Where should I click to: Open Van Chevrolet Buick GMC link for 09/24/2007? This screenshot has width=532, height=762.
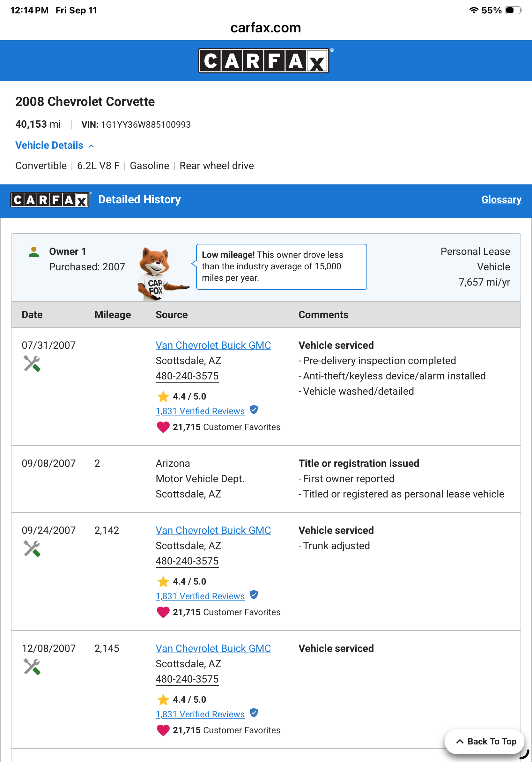point(213,530)
